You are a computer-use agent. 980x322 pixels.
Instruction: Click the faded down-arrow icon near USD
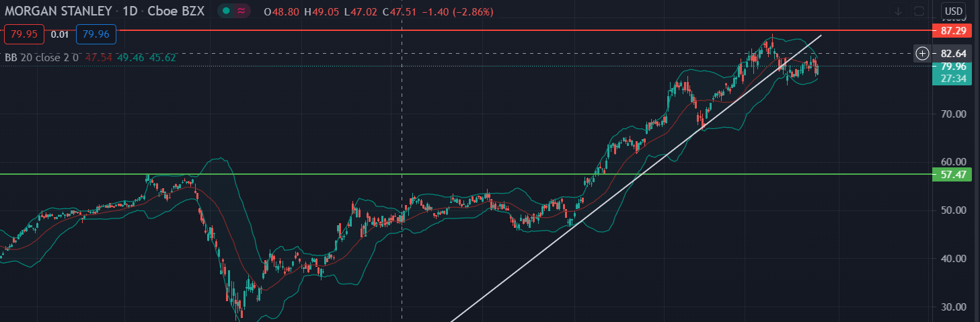pyautogui.click(x=898, y=11)
